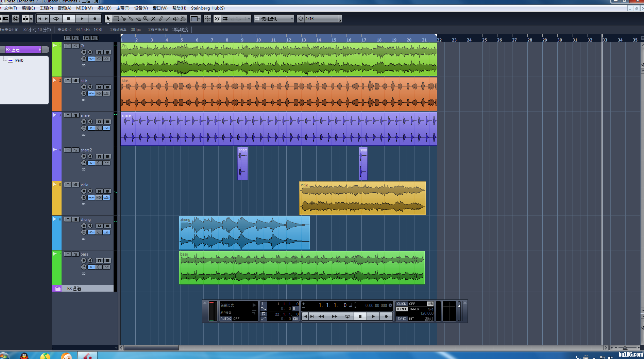
Task: Open the Steinberg Hub(S) menu
Action: (x=207, y=8)
